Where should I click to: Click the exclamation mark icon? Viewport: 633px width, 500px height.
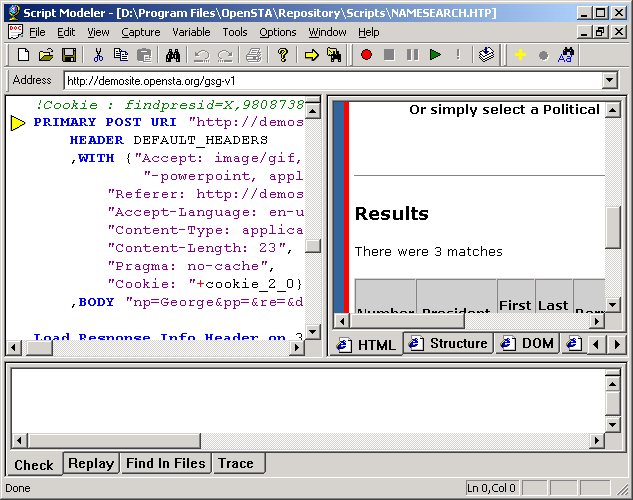[458, 54]
